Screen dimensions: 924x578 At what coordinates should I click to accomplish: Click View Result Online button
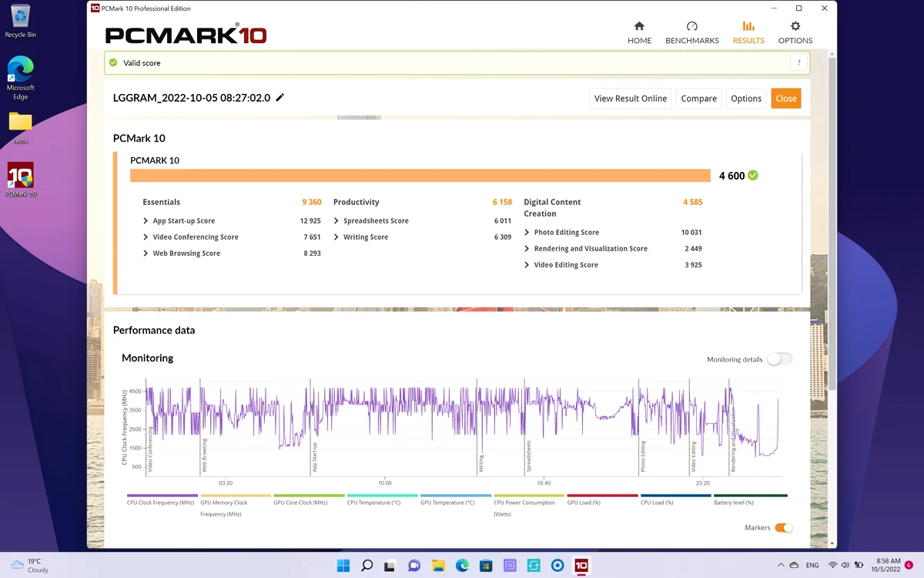(631, 99)
